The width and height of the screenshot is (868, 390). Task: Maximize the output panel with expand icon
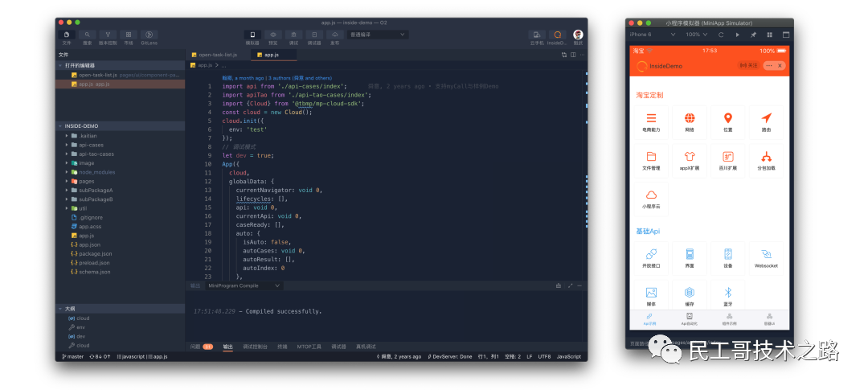point(570,285)
